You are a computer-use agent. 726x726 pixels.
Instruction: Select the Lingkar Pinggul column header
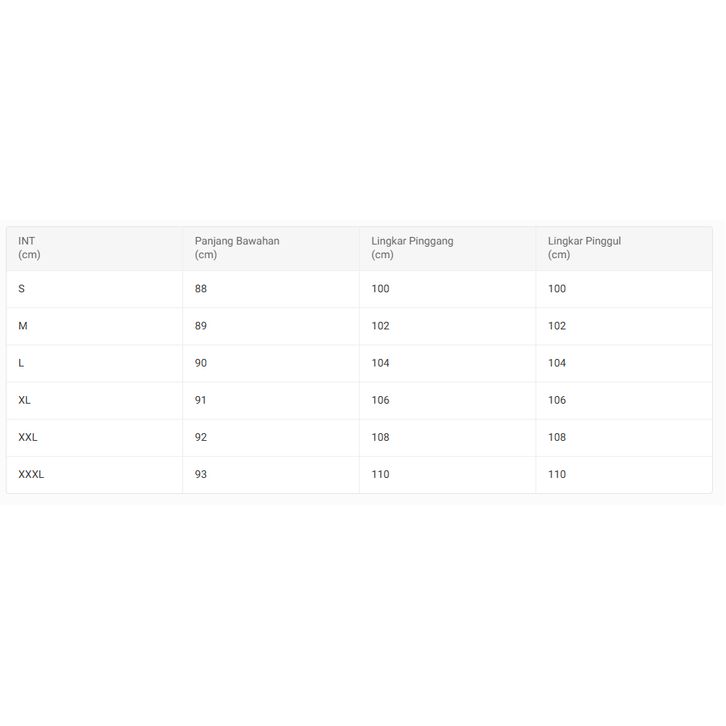pyautogui.click(x=584, y=248)
